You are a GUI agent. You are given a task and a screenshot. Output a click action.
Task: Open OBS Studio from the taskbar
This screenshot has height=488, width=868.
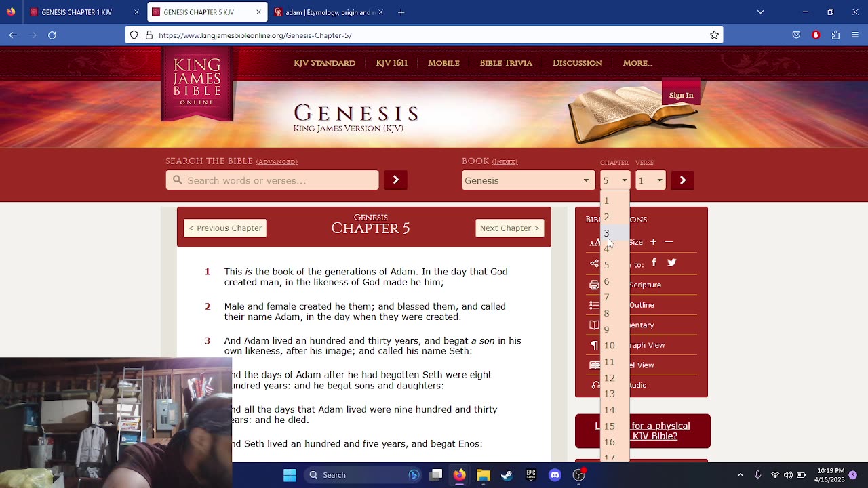(578, 475)
